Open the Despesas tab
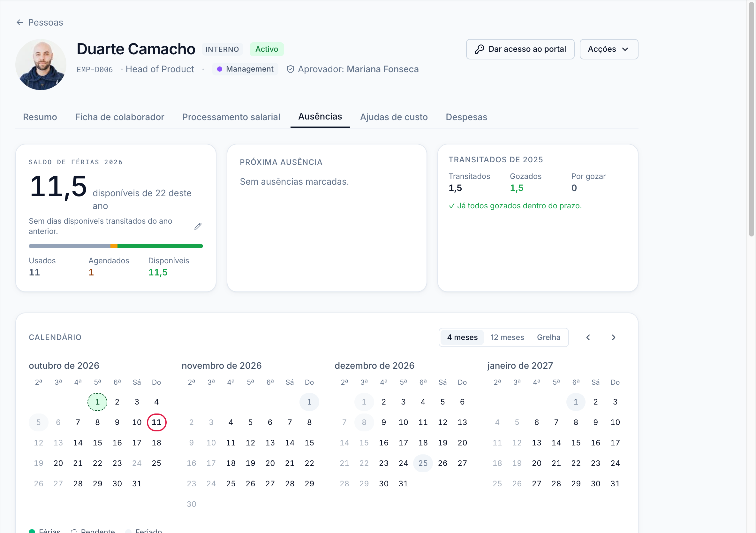The image size is (756, 533). 466,117
